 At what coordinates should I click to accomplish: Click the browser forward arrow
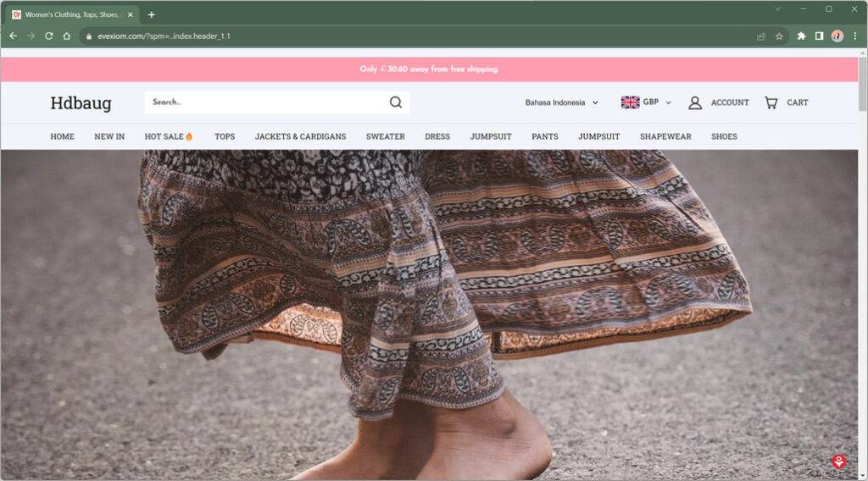31,36
